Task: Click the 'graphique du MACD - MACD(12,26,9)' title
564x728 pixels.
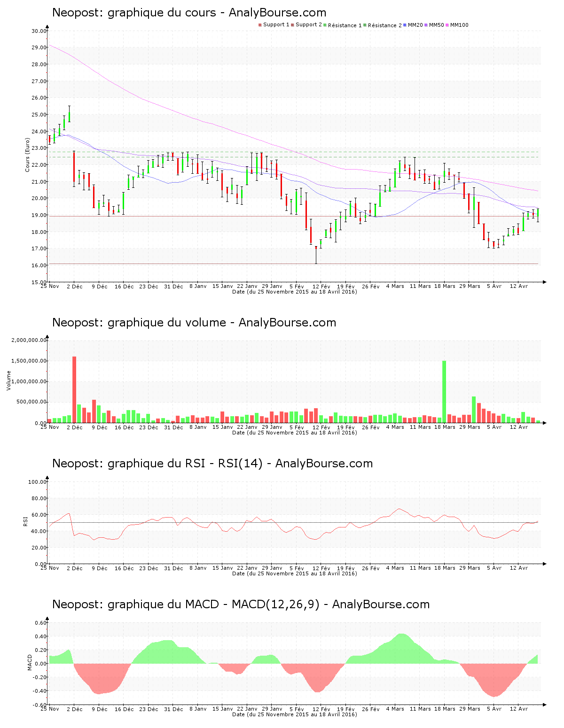Action: (x=213, y=604)
